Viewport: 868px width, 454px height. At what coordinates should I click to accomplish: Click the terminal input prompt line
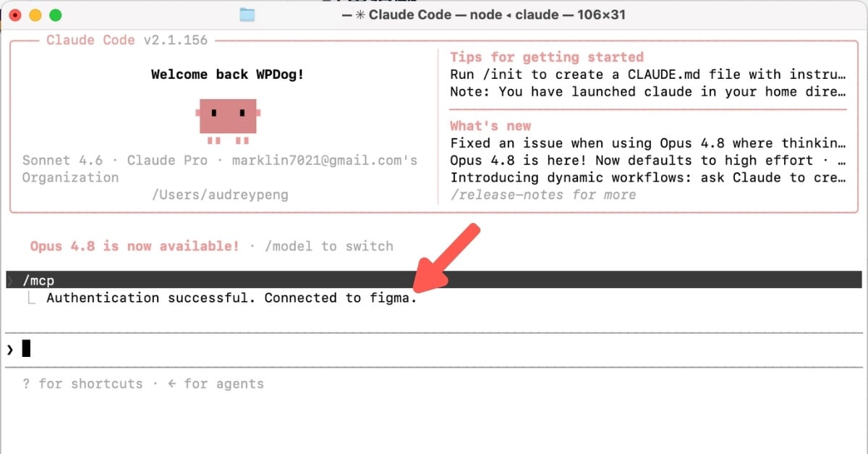pos(434,350)
